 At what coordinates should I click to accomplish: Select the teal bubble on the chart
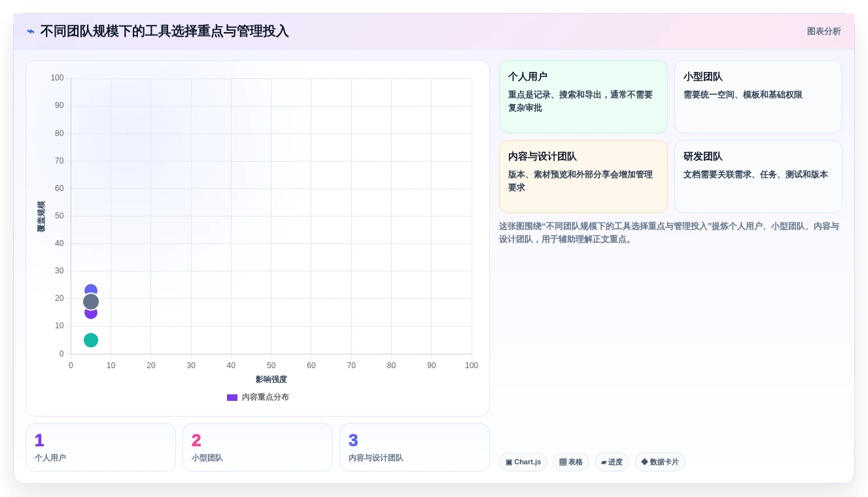pyautogui.click(x=91, y=340)
